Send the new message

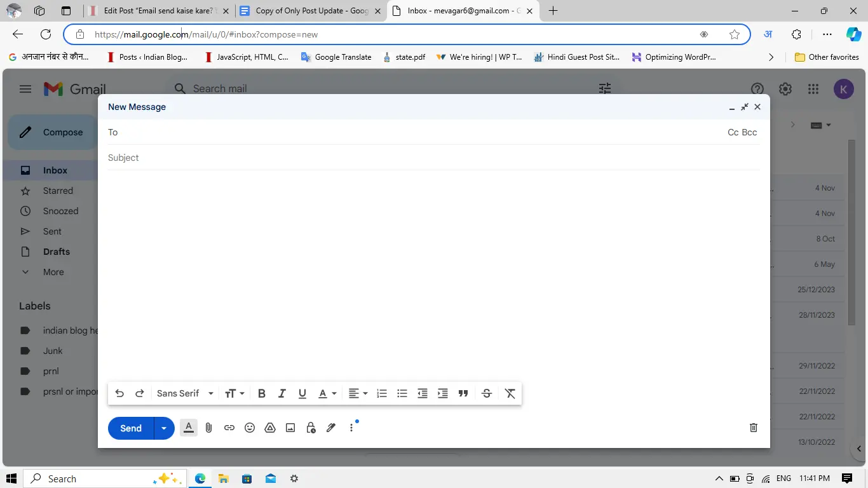[131, 428]
